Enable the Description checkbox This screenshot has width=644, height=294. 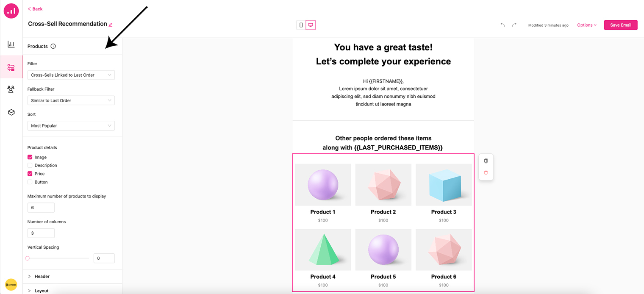30,165
